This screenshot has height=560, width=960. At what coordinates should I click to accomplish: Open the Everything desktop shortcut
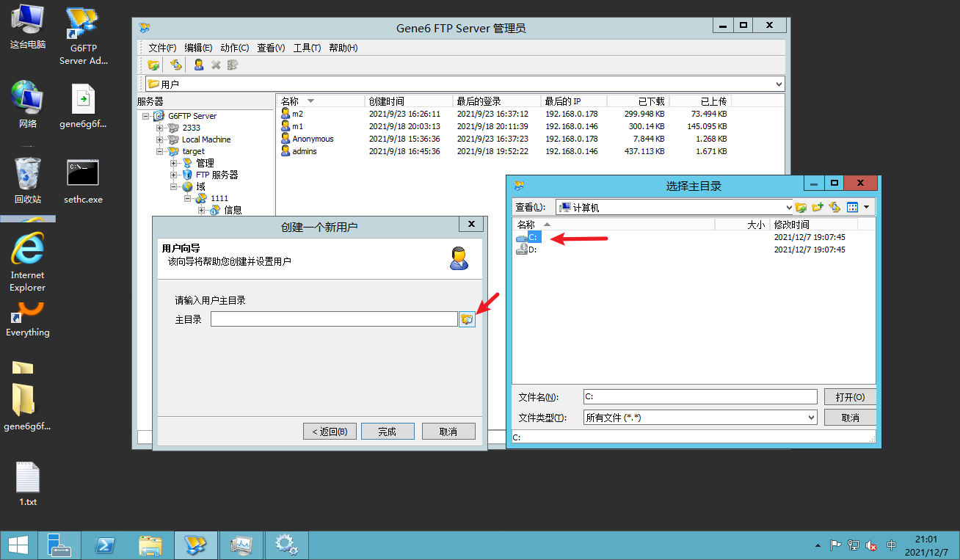click(27, 321)
